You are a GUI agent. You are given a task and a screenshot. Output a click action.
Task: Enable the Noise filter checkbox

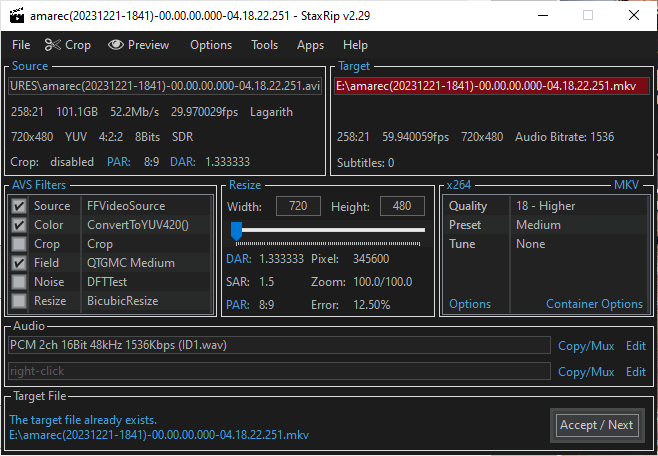click(x=19, y=282)
